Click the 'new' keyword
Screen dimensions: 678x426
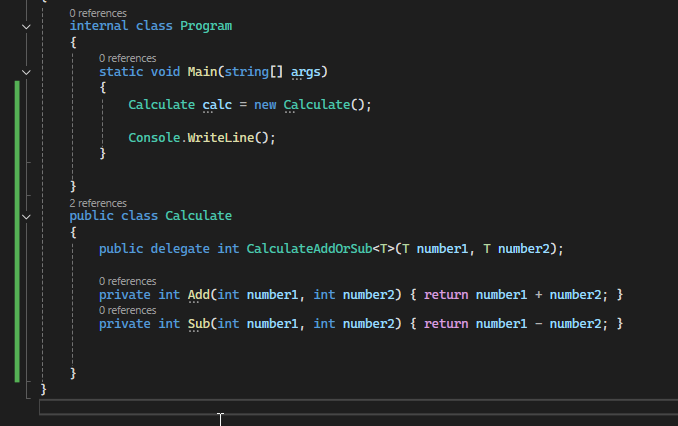coord(265,105)
